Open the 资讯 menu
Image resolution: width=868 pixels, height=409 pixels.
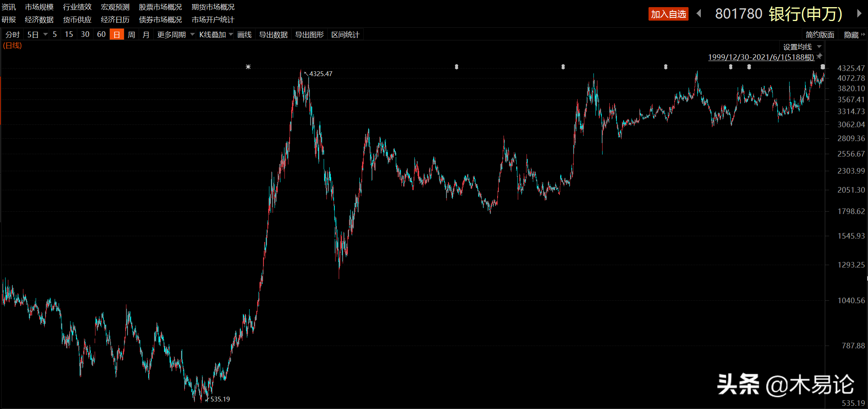click(x=9, y=7)
